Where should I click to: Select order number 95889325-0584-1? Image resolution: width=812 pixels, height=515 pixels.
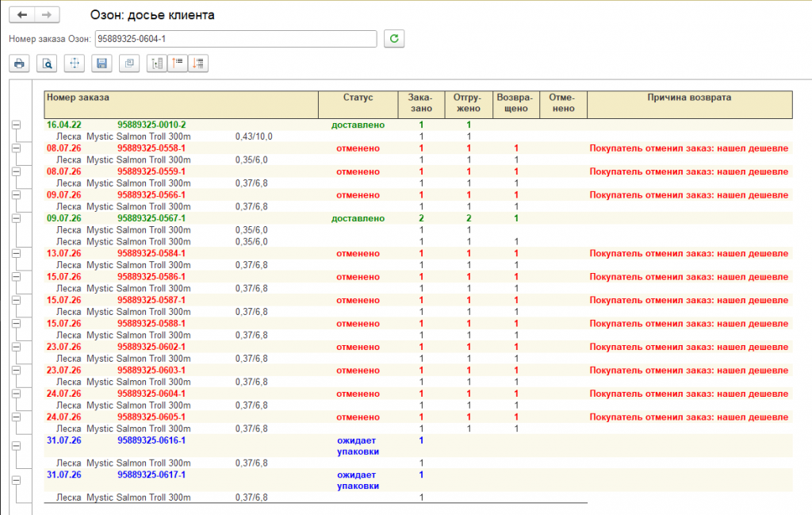pos(151,253)
